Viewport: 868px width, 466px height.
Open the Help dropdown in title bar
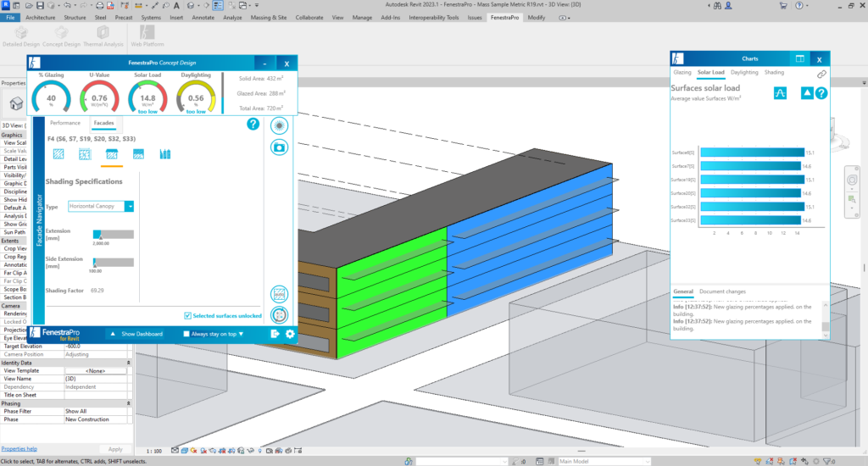807,6
